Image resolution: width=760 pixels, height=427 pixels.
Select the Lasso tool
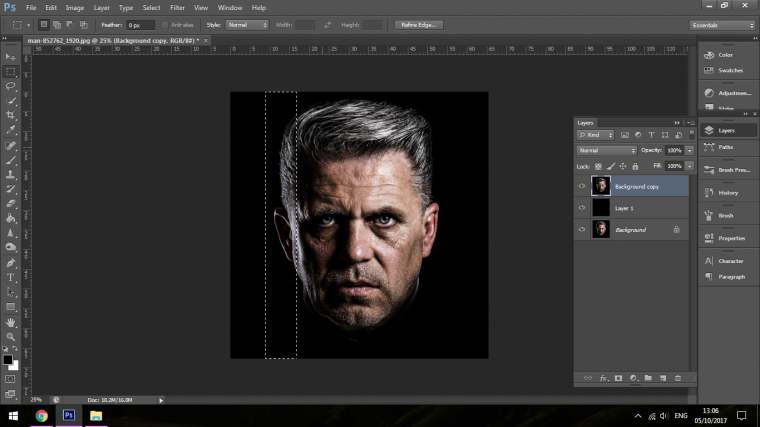click(x=10, y=86)
